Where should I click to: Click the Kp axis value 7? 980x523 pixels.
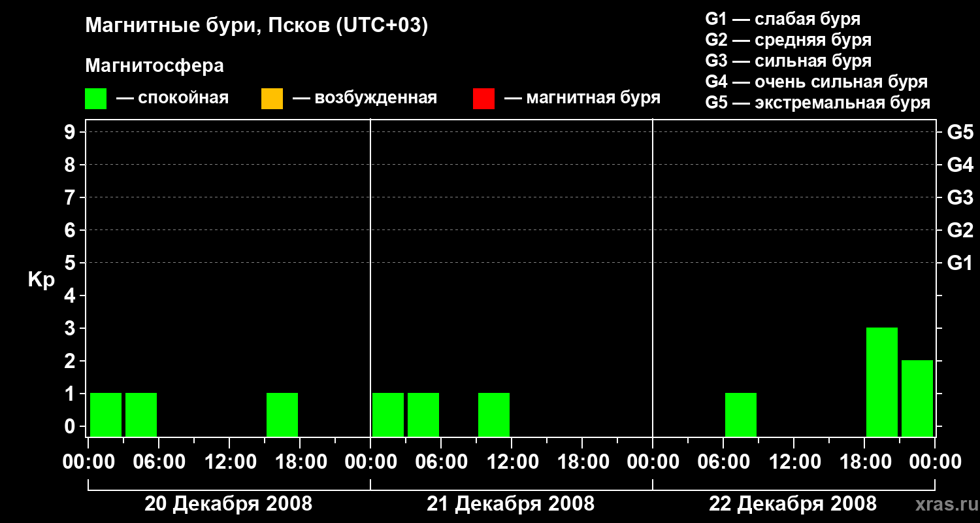pos(71,197)
